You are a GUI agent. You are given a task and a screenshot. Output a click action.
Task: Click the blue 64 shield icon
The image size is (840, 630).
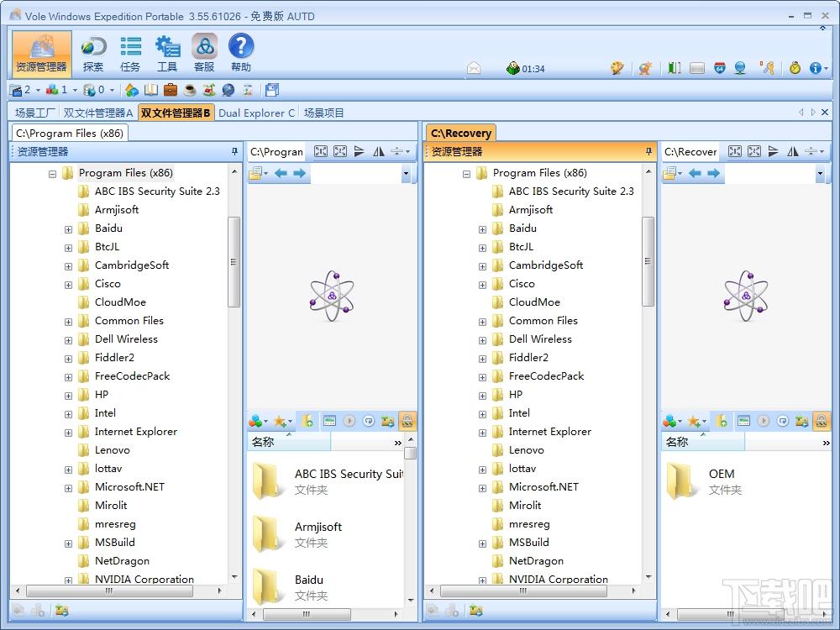click(x=720, y=68)
